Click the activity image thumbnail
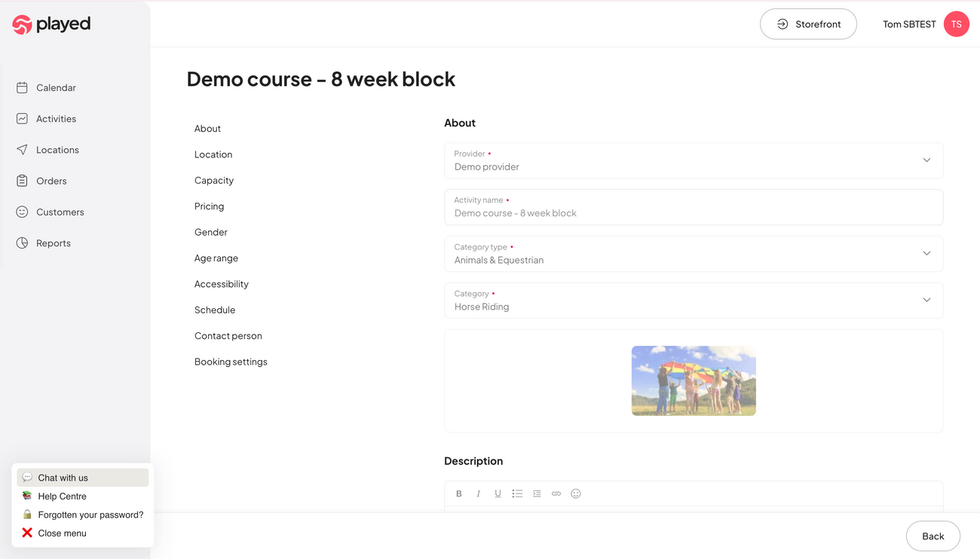980x559 pixels. 694,380
